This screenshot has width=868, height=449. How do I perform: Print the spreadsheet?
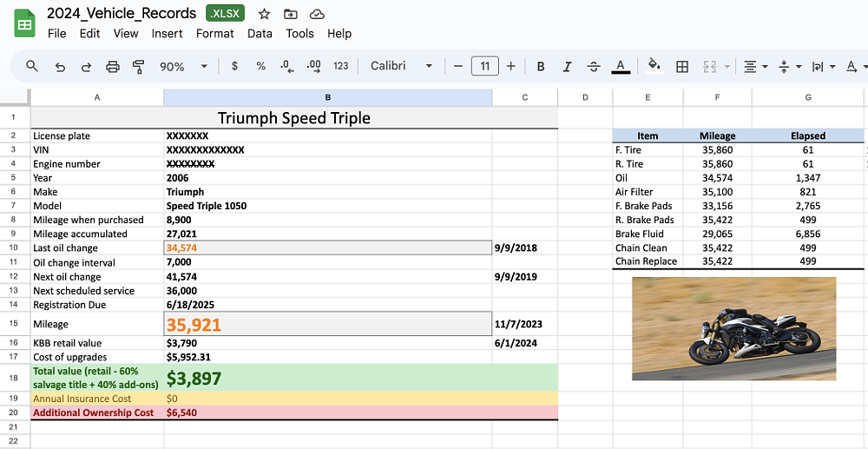click(112, 66)
